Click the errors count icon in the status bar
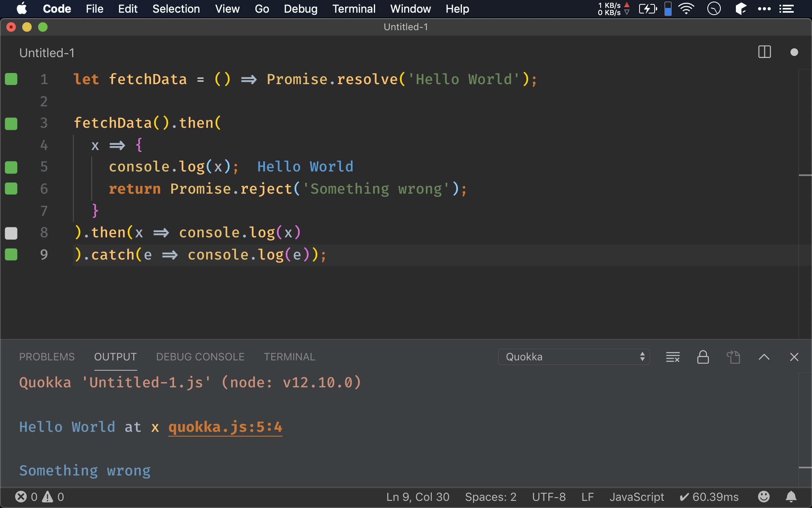Screen dimensions: 812x508 (21, 496)
